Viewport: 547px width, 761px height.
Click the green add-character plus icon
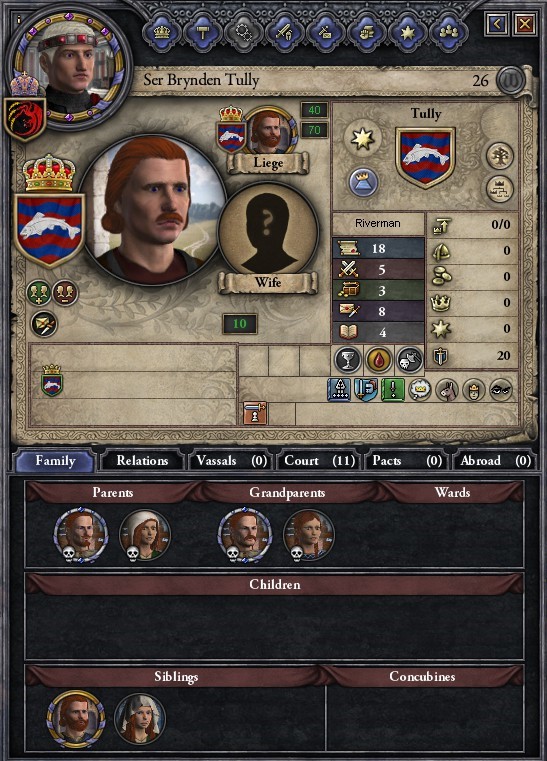point(38,293)
